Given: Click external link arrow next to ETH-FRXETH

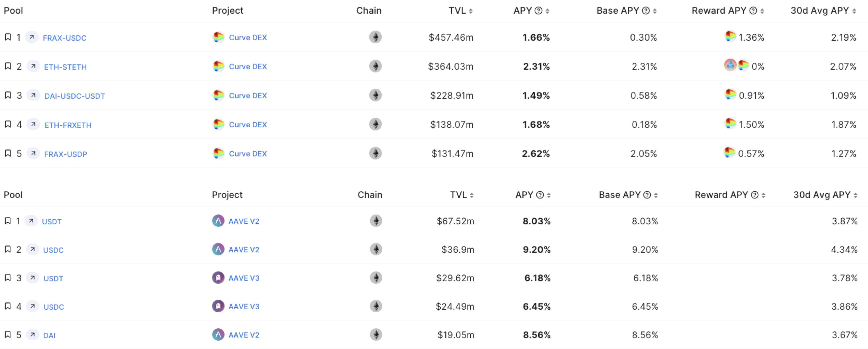Looking at the screenshot, I should [x=33, y=124].
